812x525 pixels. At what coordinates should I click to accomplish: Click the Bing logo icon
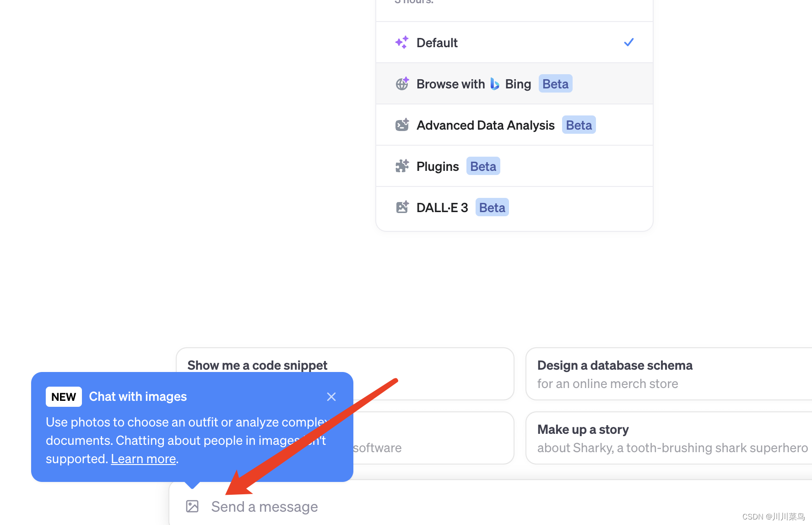[495, 84]
